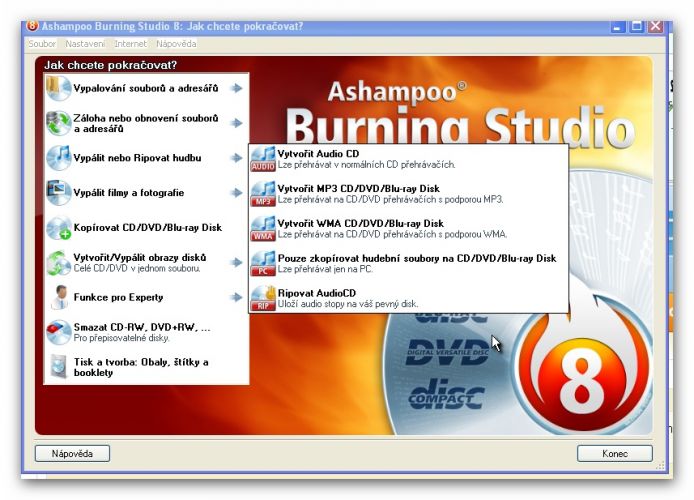Choose Pouze zkopírovat hudební soubory entry

[x=408, y=264]
